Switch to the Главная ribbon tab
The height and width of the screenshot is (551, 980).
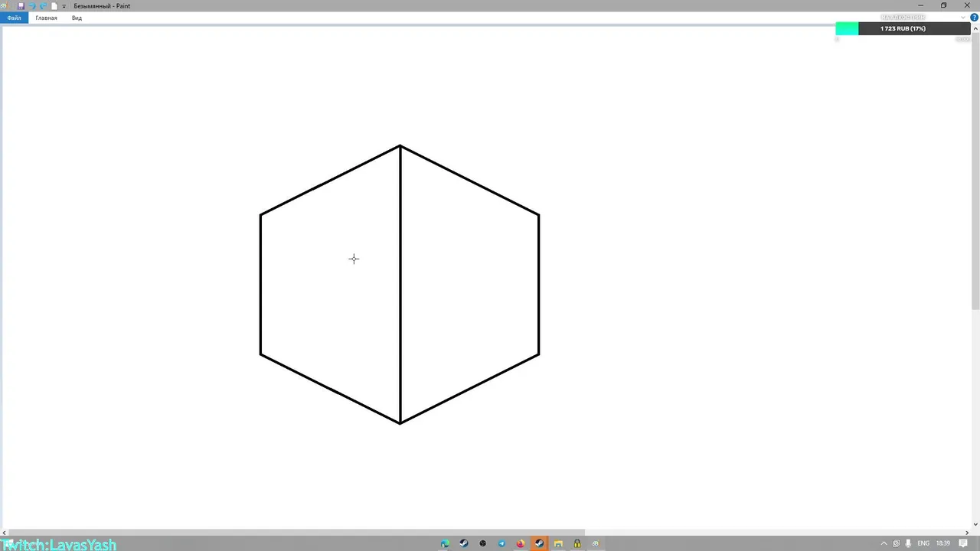46,18
